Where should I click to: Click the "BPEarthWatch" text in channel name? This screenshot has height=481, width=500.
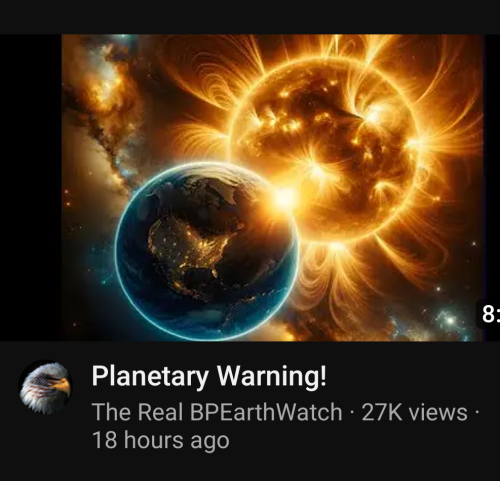[266, 412]
